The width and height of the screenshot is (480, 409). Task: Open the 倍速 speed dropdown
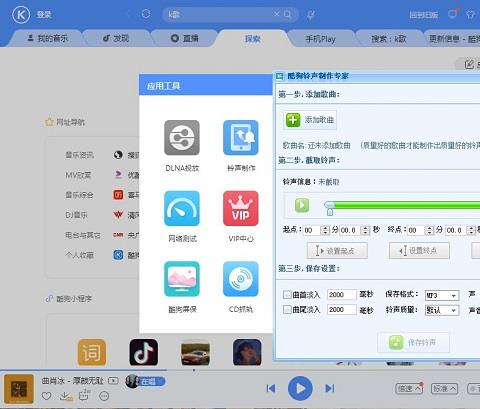click(x=409, y=388)
